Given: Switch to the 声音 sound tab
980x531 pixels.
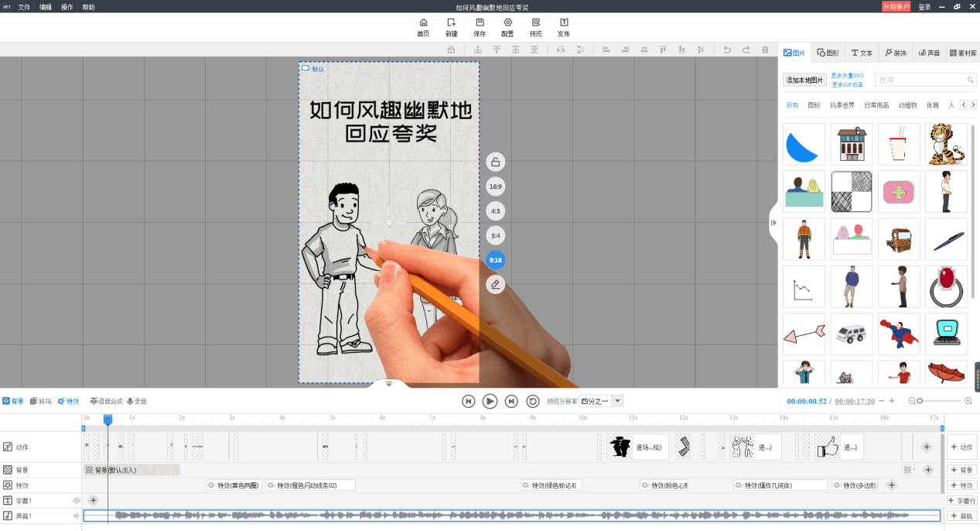Looking at the screenshot, I should (x=929, y=53).
